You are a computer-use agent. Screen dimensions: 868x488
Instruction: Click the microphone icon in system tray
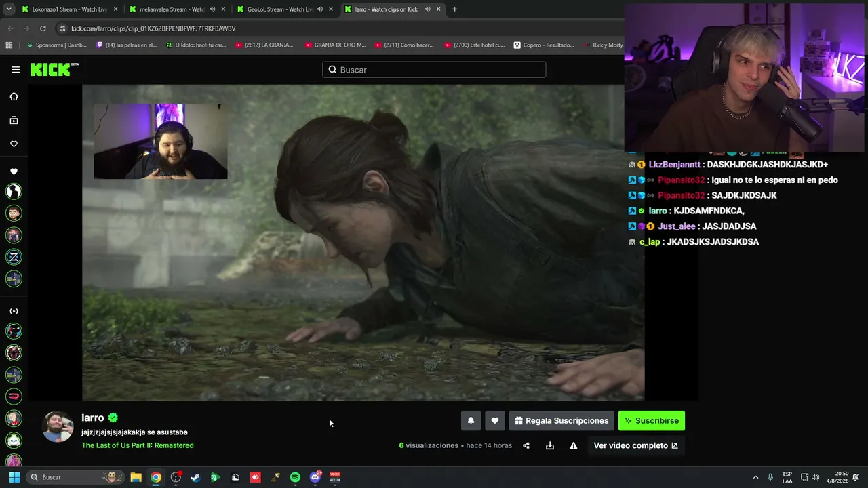(x=770, y=477)
